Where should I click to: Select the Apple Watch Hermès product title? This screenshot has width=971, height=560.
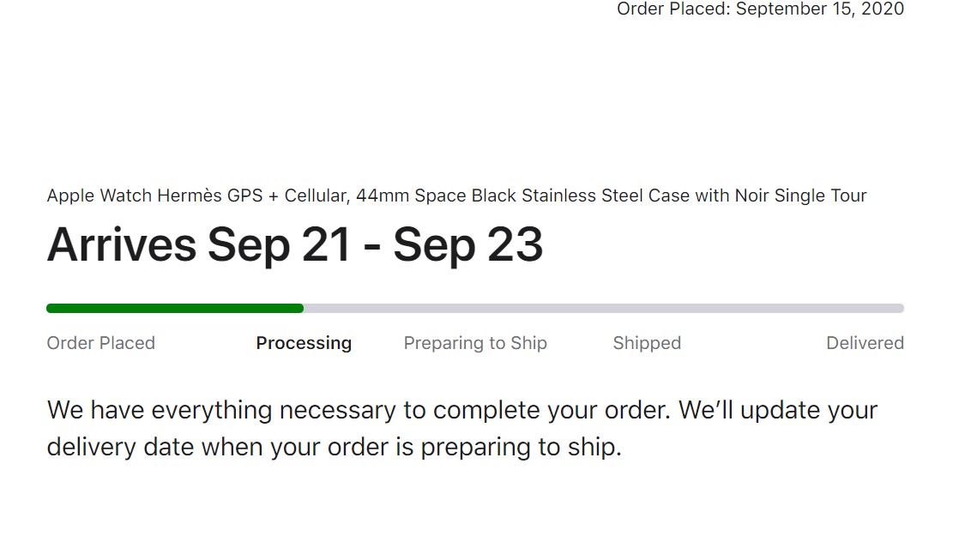click(x=456, y=196)
